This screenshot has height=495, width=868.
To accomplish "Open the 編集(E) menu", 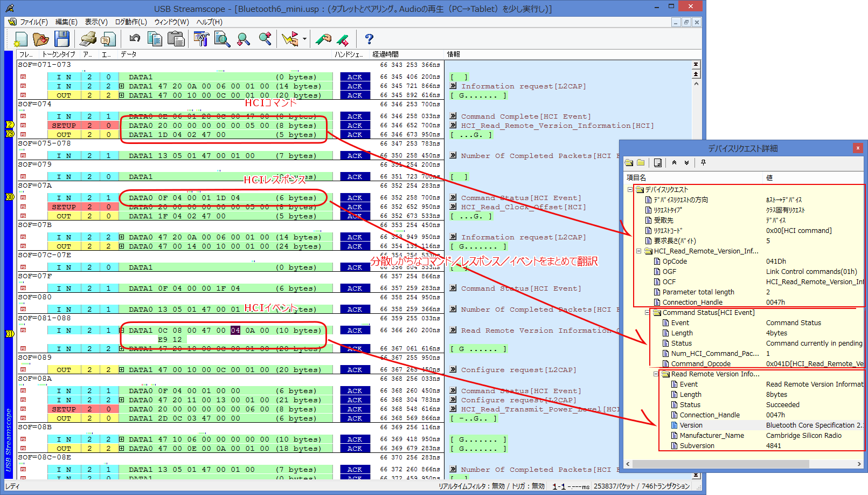I will tap(66, 22).
